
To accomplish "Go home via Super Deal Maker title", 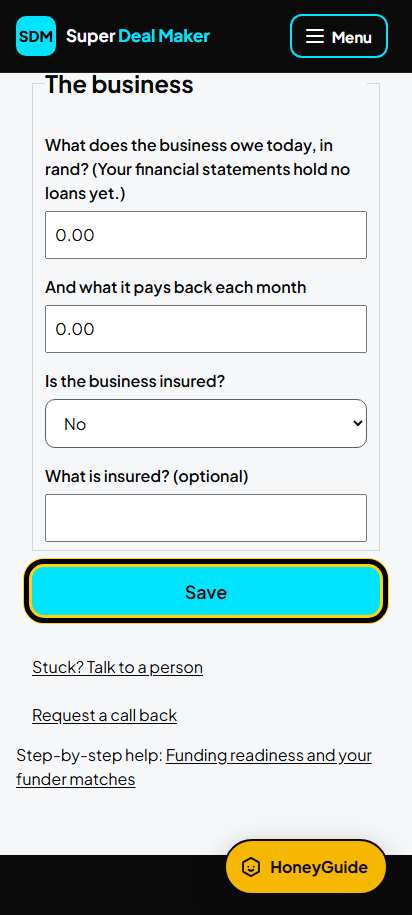I will click(x=138, y=36).
